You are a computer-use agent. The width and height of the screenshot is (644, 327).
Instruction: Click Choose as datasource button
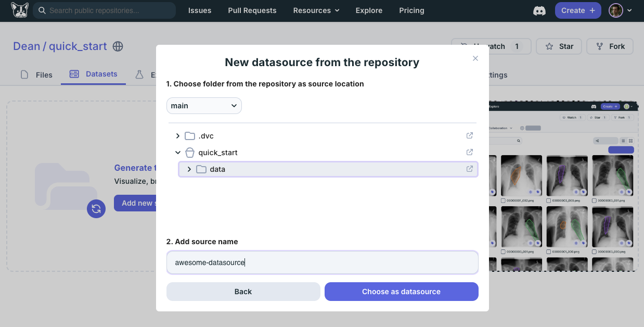(x=401, y=292)
